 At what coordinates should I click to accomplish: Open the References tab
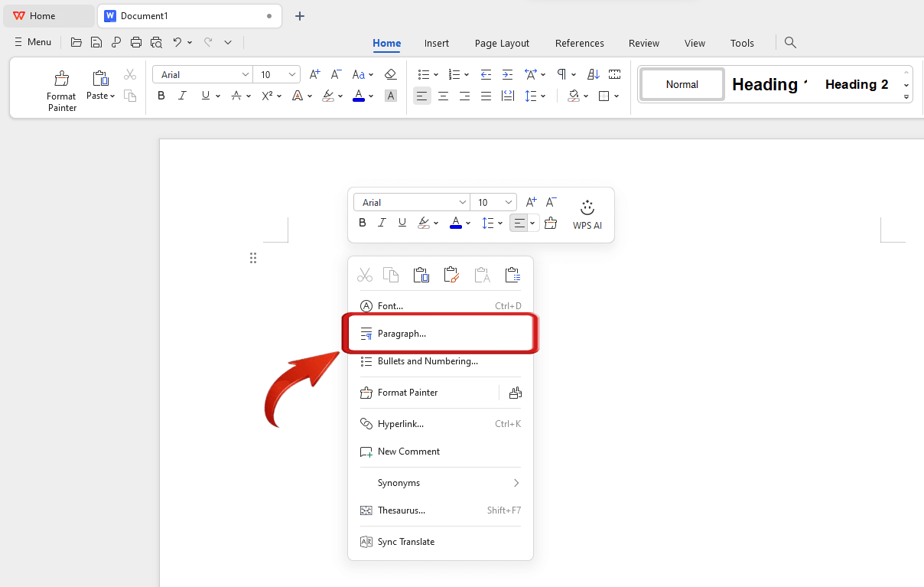click(x=580, y=43)
